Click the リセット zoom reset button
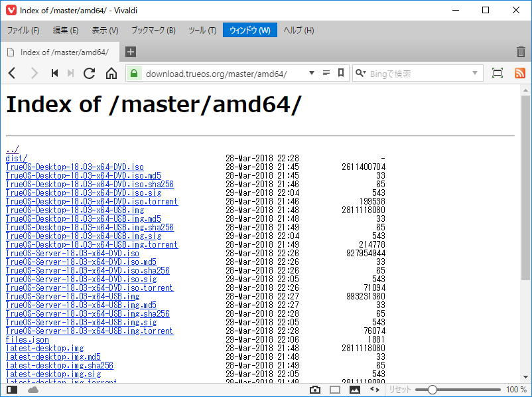The height and width of the screenshot is (397, 532). click(x=400, y=390)
